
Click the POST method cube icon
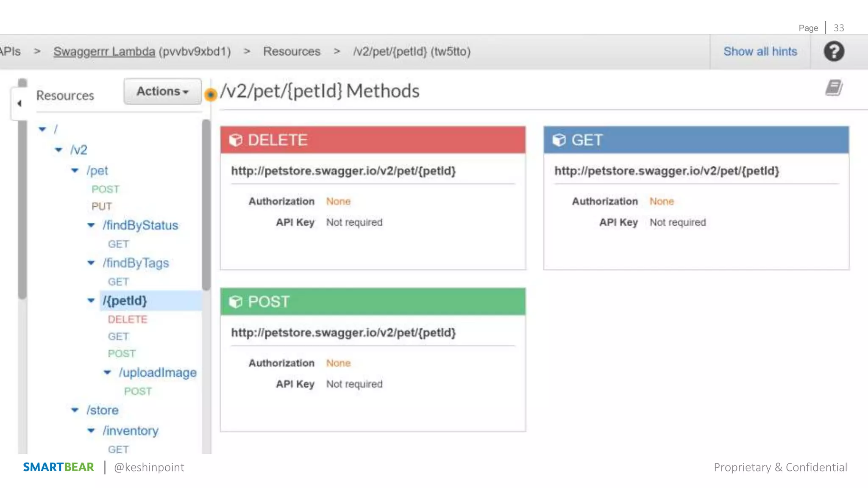coord(235,302)
